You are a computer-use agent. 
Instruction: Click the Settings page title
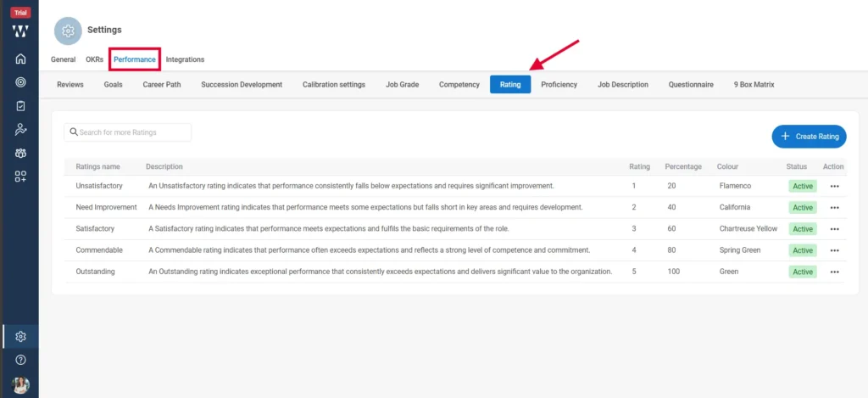click(104, 30)
